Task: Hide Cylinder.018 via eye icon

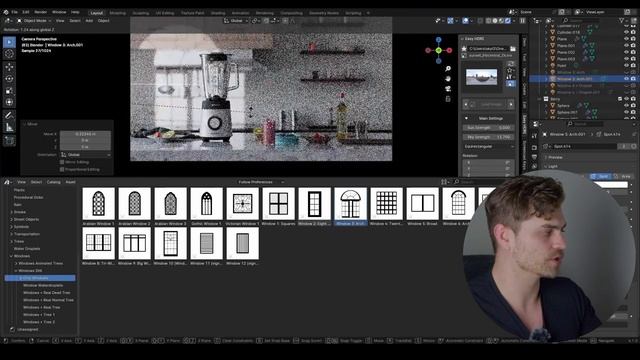Action: click(626, 32)
